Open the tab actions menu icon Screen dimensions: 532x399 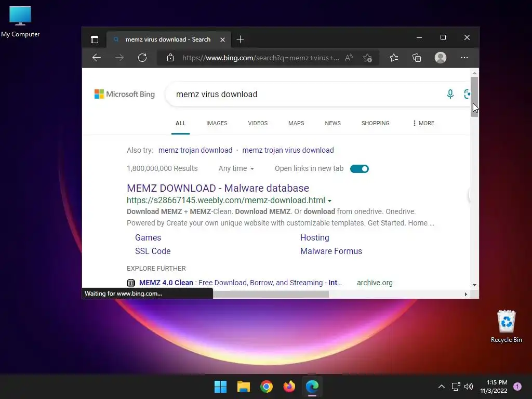95,39
